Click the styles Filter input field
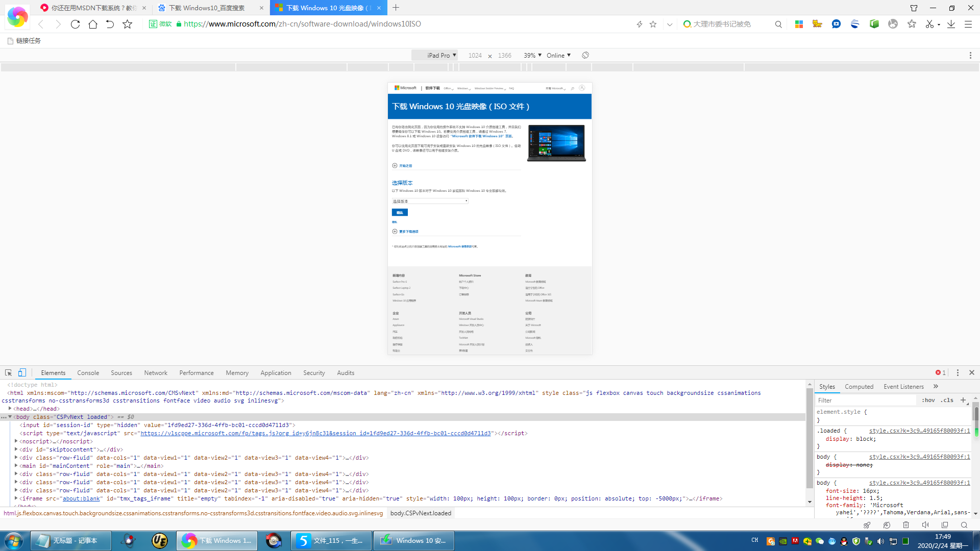Image resolution: width=980 pixels, height=551 pixels. [x=866, y=400]
